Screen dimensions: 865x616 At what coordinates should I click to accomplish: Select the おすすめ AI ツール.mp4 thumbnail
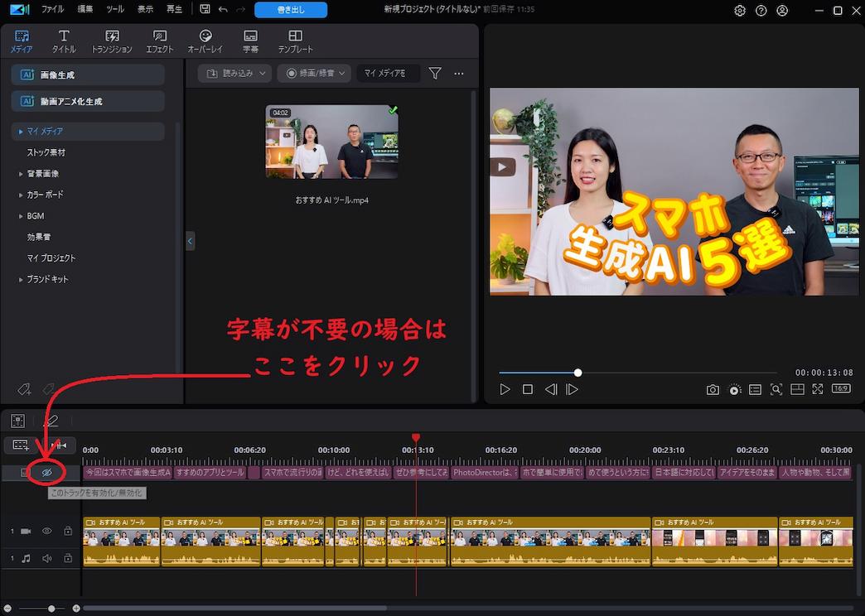(x=331, y=142)
